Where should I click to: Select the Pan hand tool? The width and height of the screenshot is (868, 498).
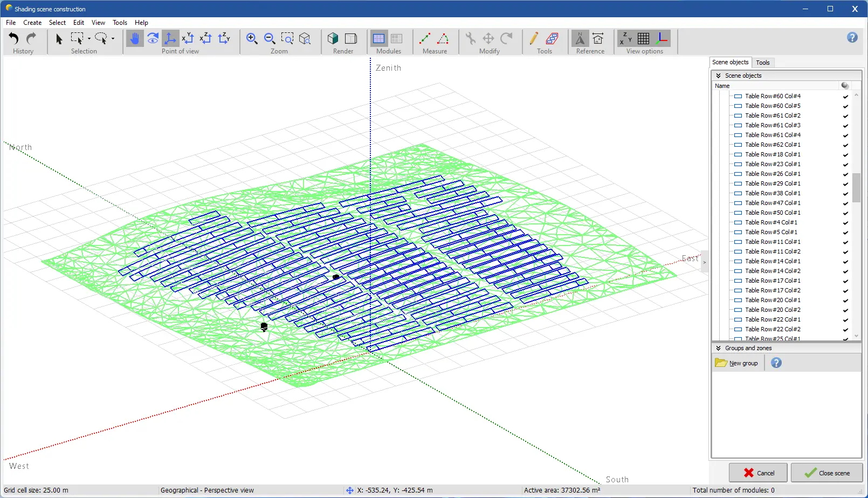pos(134,38)
